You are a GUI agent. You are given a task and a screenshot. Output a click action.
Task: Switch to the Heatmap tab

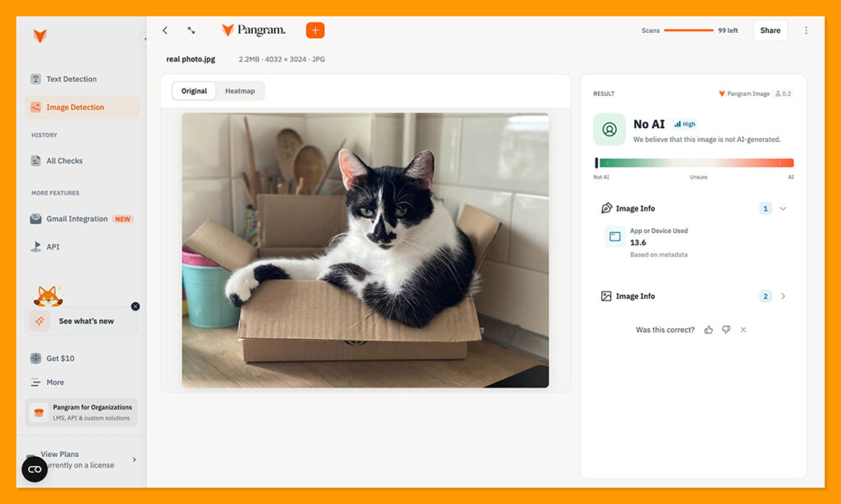tap(240, 91)
